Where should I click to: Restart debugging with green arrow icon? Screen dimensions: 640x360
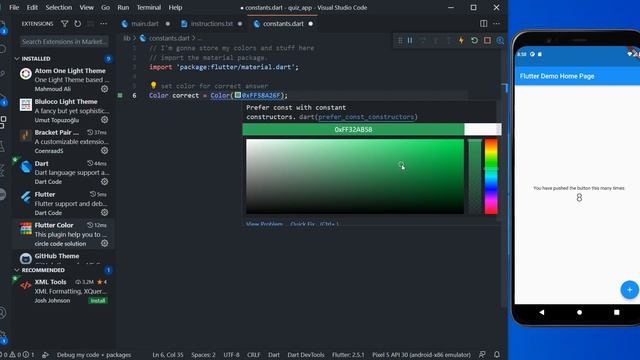click(474, 40)
